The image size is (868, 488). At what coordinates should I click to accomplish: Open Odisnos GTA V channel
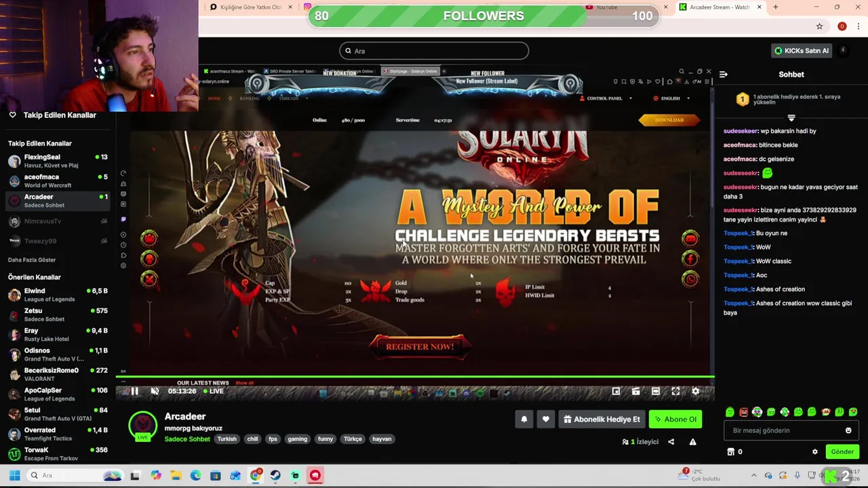tap(58, 354)
